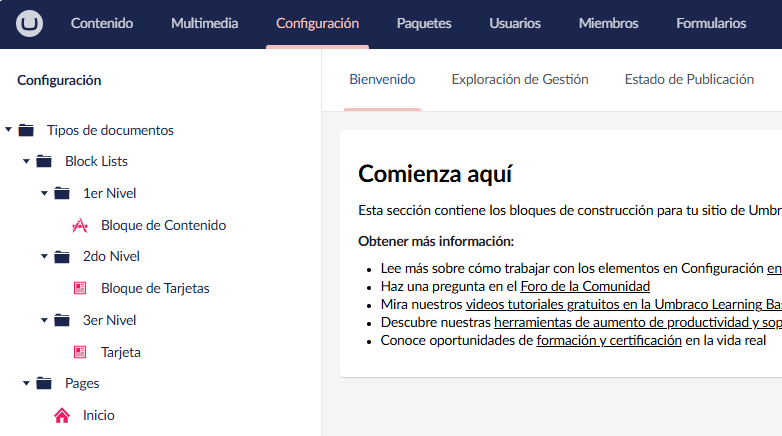Open the formación y certificación link

click(609, 340)
